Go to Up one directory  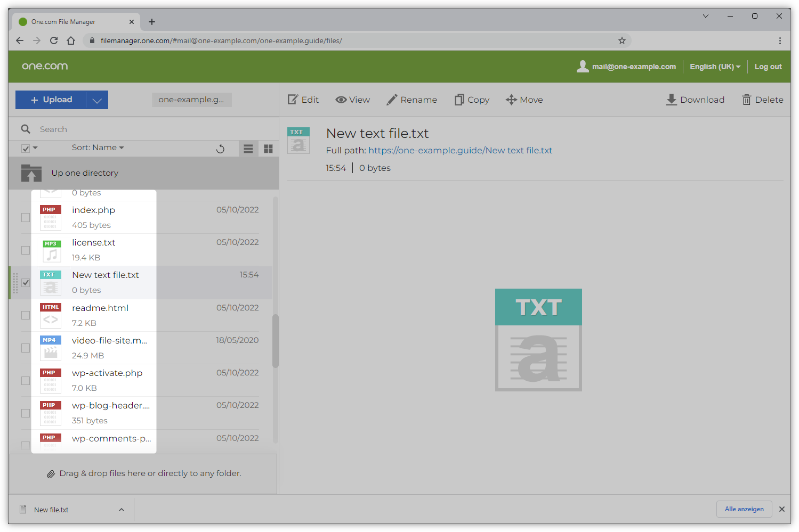tap(85, 173)
